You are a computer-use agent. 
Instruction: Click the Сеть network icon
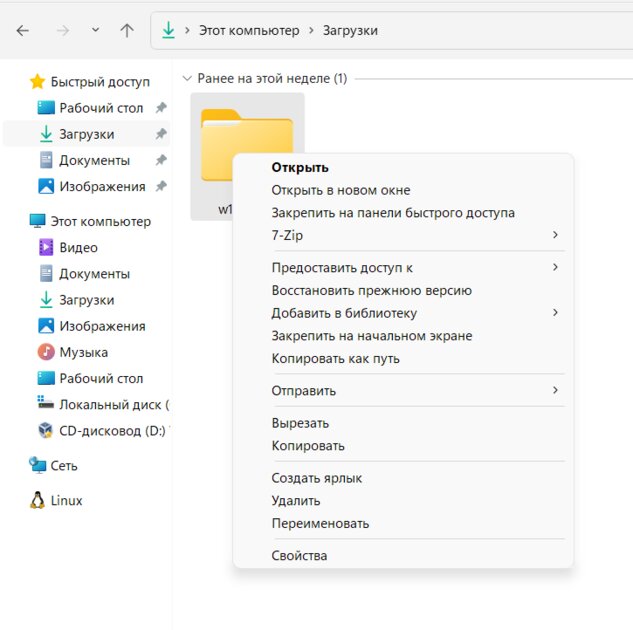point(38,465)
